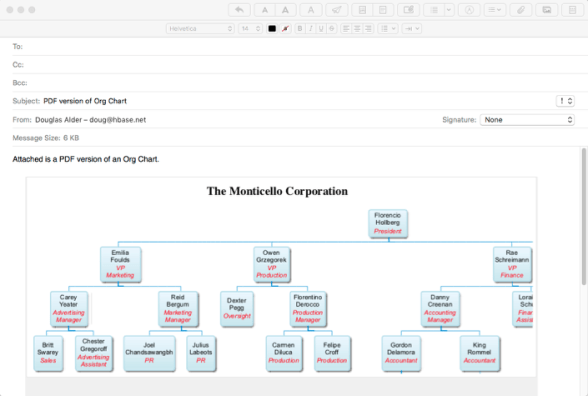This screenshot has height=396, width=588.
Task: Click the King Rommel Accountant box
Action: 480,353
